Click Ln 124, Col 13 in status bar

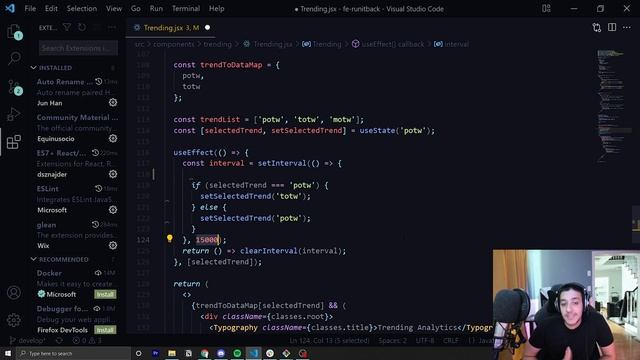click(329, 340)
